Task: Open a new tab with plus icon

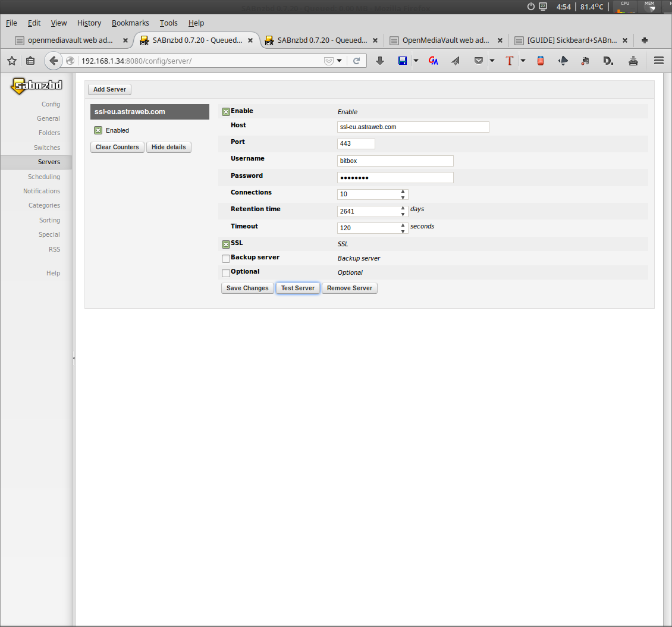Action: tap(644, 40)
